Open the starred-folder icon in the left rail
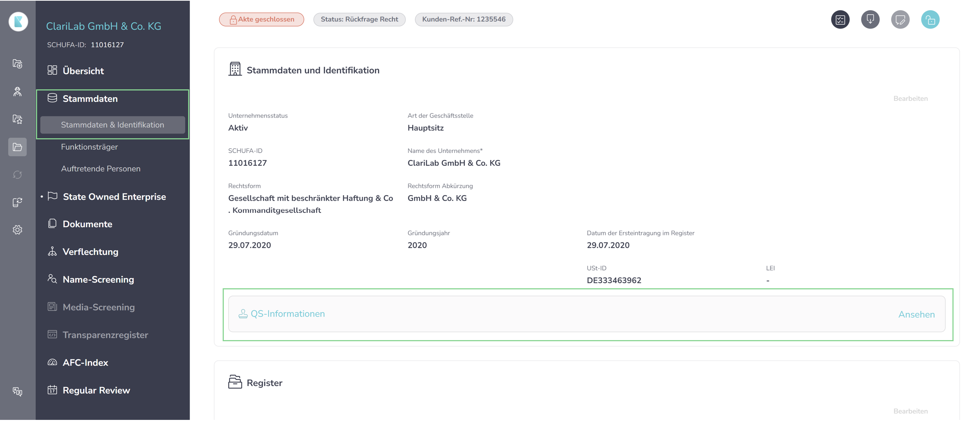The width and height of the screenshot is (980, 421). pos(18,119)
